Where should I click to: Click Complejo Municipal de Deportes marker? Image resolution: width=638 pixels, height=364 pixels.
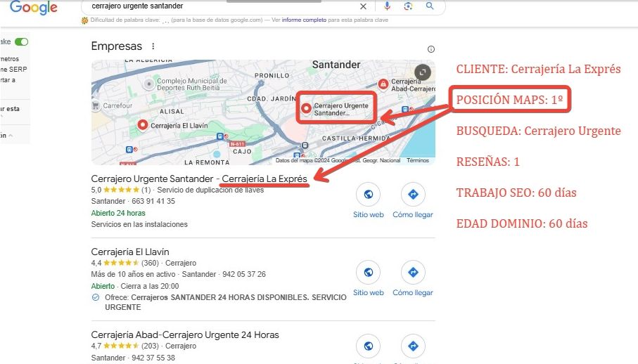coord(149,84)
